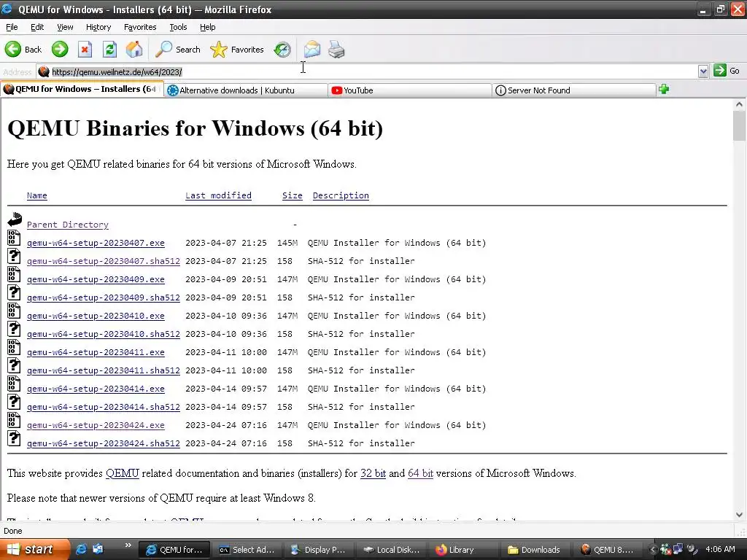Open the Edit menu
The image size is (747, 560).
click(37, 27)
